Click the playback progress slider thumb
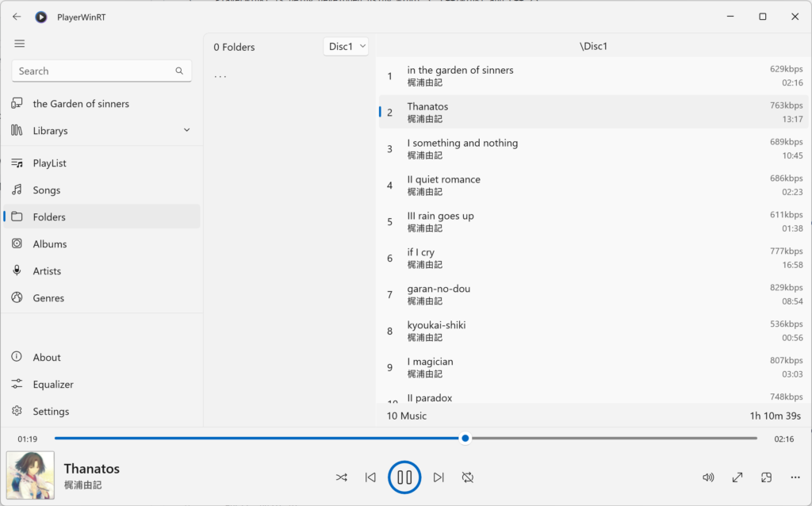 click(465, 438)
